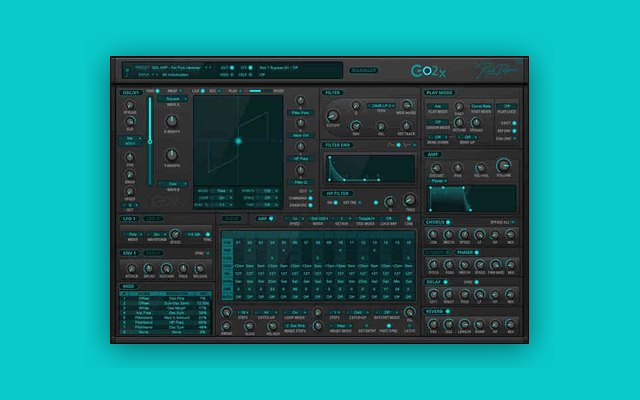Open the filter Type dropdown
Screen dimensions: 640x400
click(381, 106)
